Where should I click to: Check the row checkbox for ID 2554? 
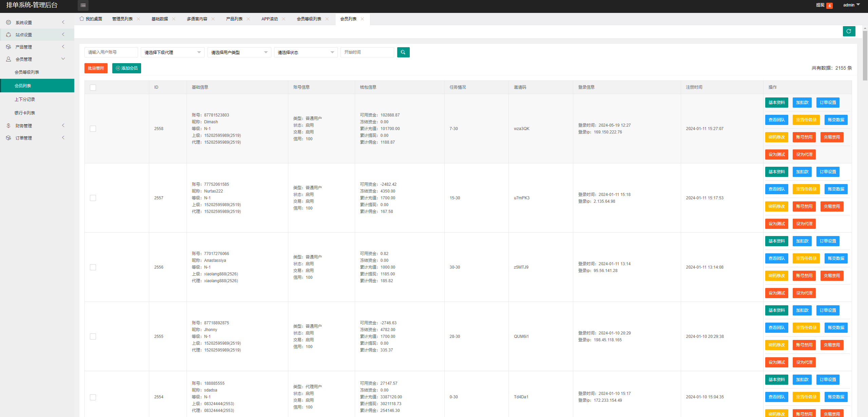[x=93, y=397]
